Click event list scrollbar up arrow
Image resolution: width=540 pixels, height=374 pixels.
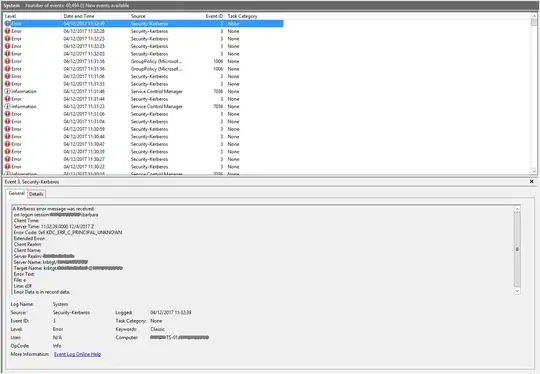534,16
